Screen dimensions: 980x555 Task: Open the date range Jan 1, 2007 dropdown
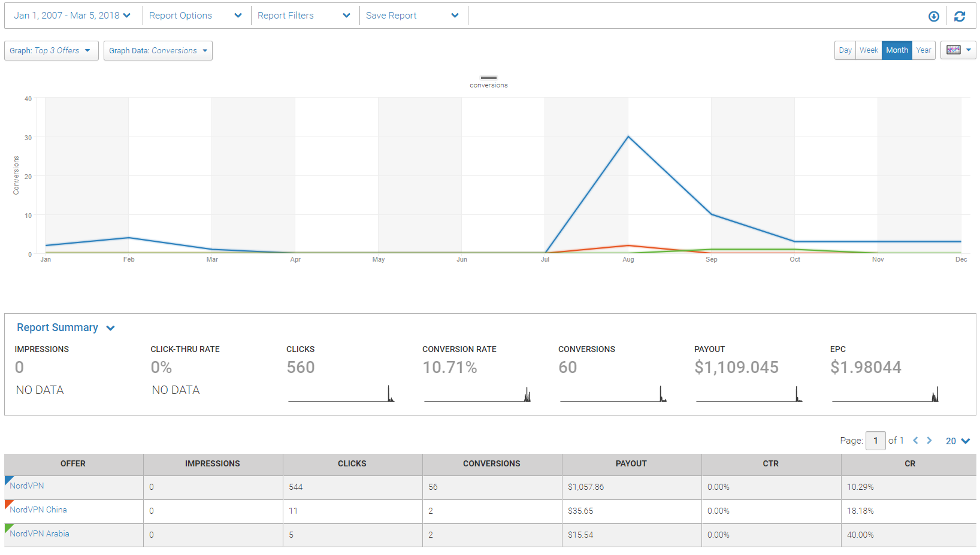72,16
